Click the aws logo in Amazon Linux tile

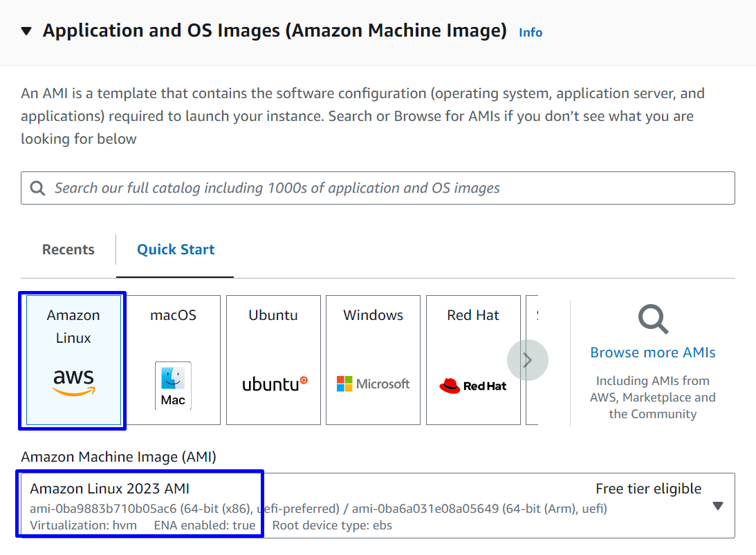click(x=73, y=382)
